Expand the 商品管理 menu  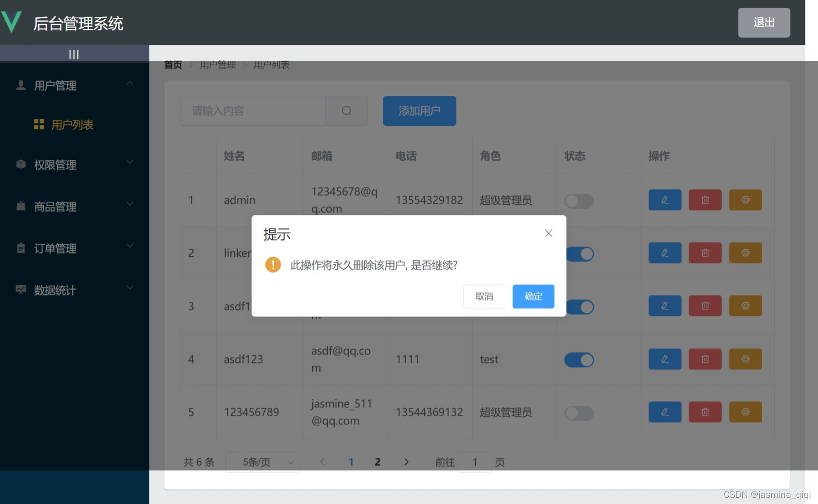(x=75, y=207)
